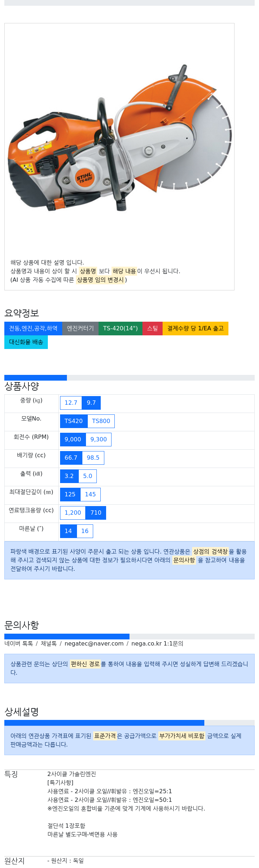259x868 pixels.
Task: Click the 대신화물 배송 shipping badge
Action: (x=26, y=342)
